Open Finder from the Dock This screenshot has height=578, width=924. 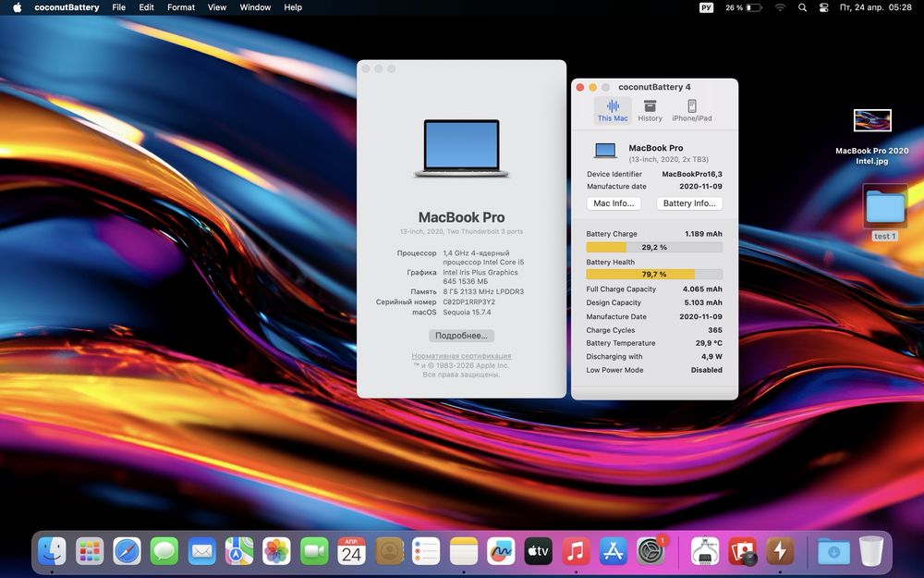[52, 552]
